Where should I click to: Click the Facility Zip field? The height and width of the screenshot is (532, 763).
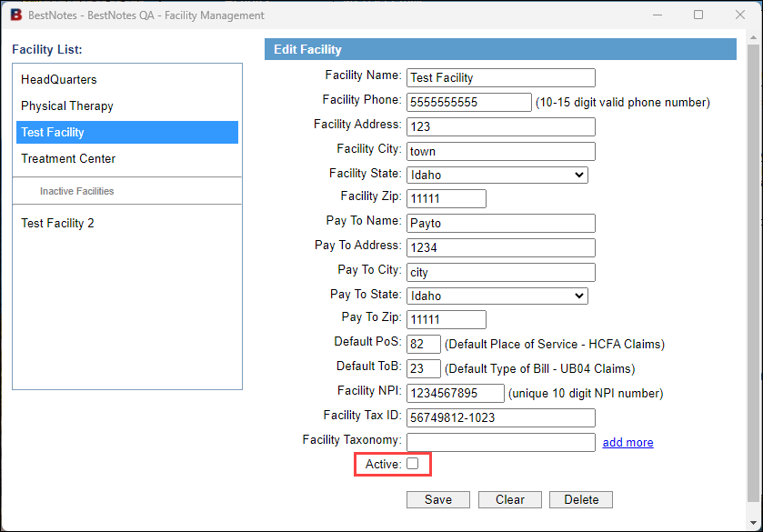click(x=447, y=198)
